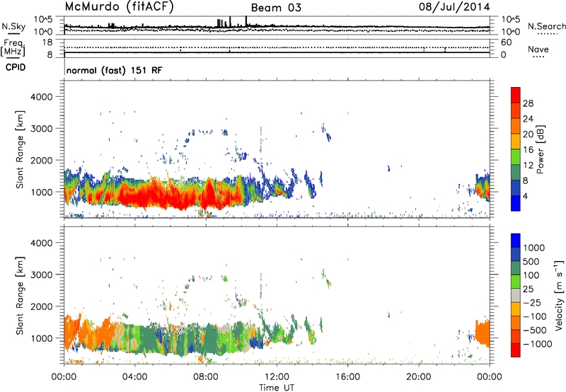Click the 24 label on the power colorbar
The height and width of the screenshot is (392, 566).
click(528, 119)
